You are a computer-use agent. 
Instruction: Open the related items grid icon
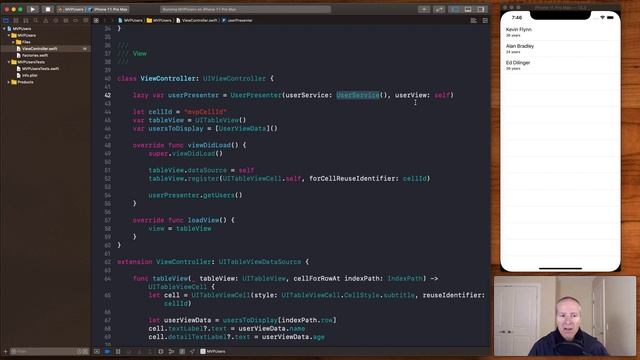click(96, 20)
